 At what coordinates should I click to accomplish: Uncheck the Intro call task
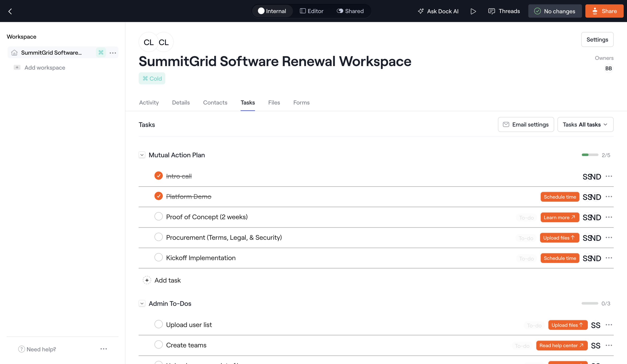click(159, 176)
